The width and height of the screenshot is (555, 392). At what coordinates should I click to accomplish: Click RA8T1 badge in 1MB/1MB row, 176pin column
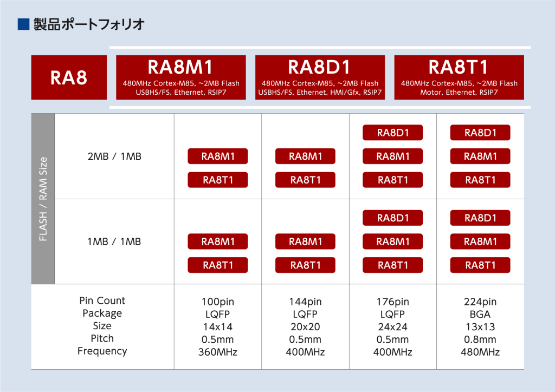pos(392,265)
